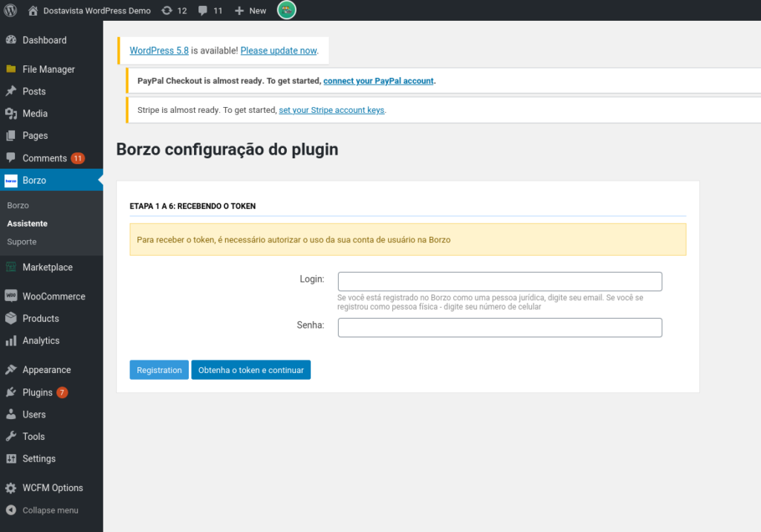Open the New menu in the admin bar
The height and width of the screenshot is (532, 761).
250,10
